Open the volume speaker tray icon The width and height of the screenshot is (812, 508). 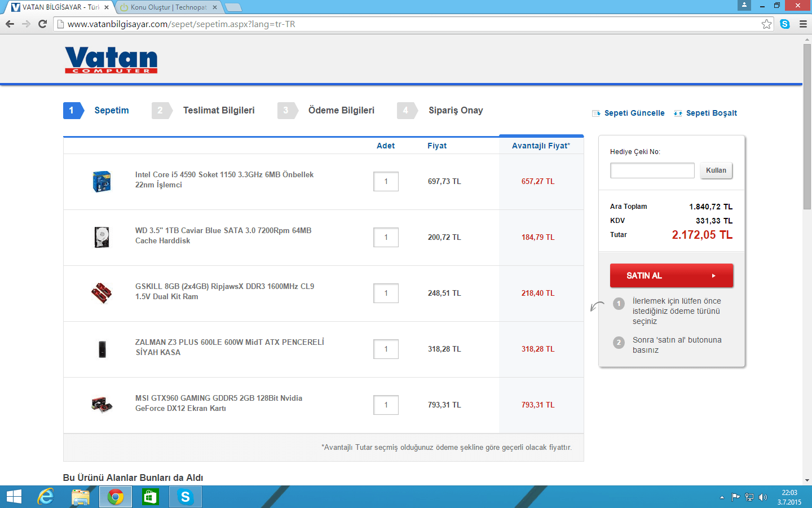click(x=763, y=497)
